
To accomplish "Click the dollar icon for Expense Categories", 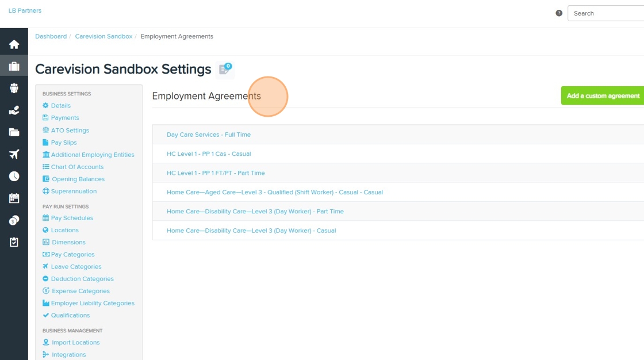I will [46, 290].
